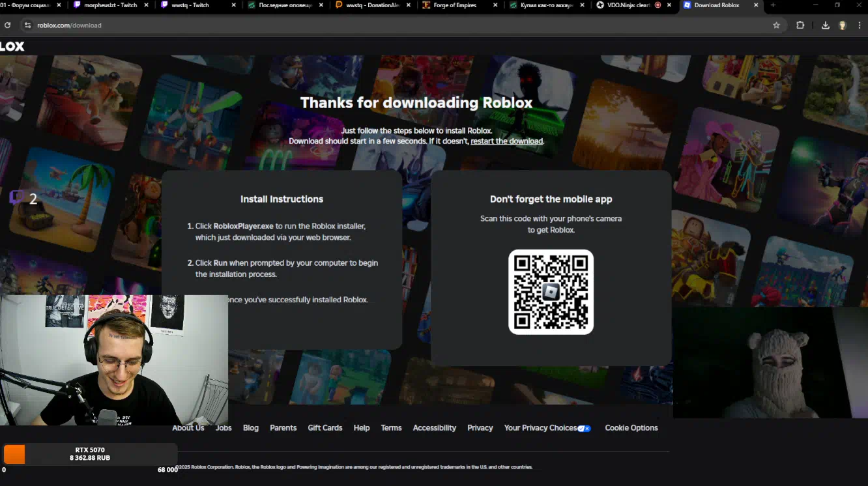Screen dimensions: 868x486
Task: Click the masked guest camera overlay
Action: tap(770, 362)
